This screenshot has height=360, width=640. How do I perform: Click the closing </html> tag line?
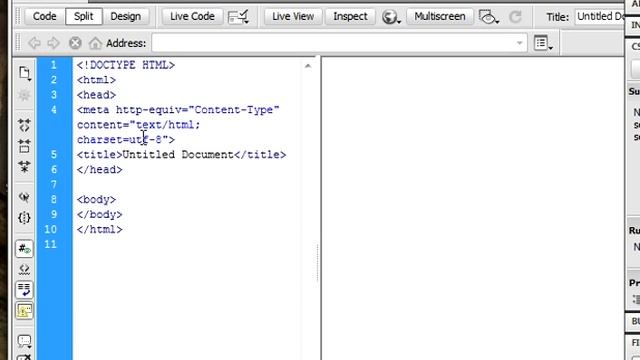[100, 229]
